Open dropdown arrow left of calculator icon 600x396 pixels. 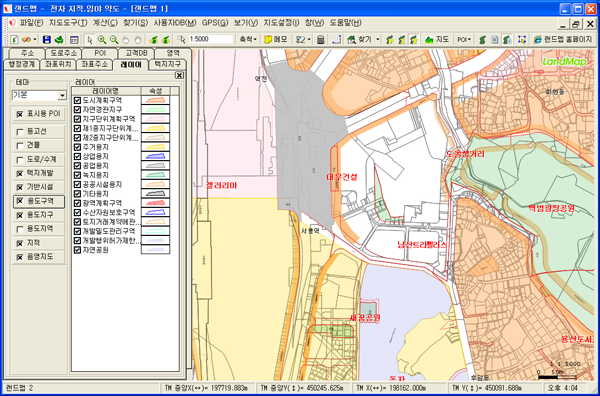[x=309, y=39]
